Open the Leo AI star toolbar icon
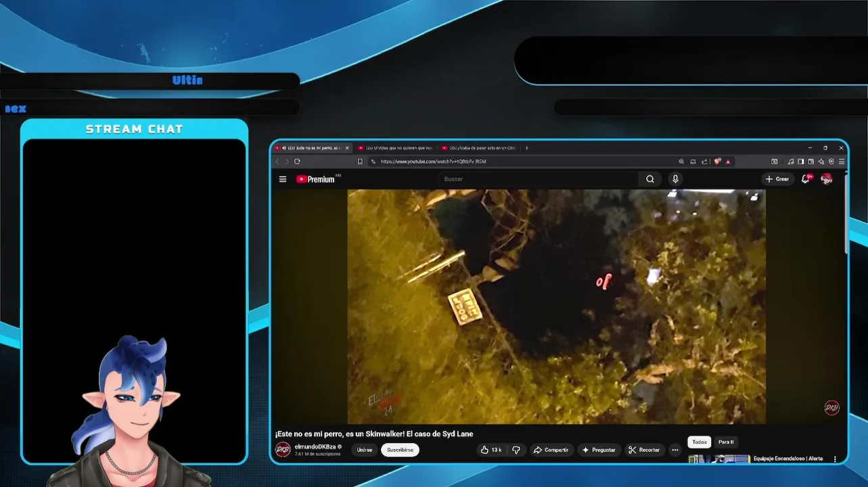868x487 pixels. point(821,162)
